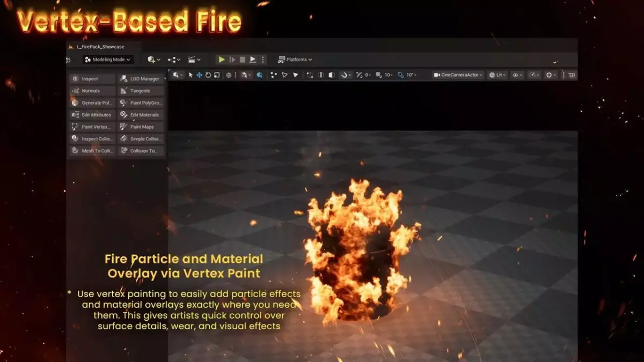644x362 pixels.
Task: Select the Edit Materials tool
Action: (x=141, y=115)
